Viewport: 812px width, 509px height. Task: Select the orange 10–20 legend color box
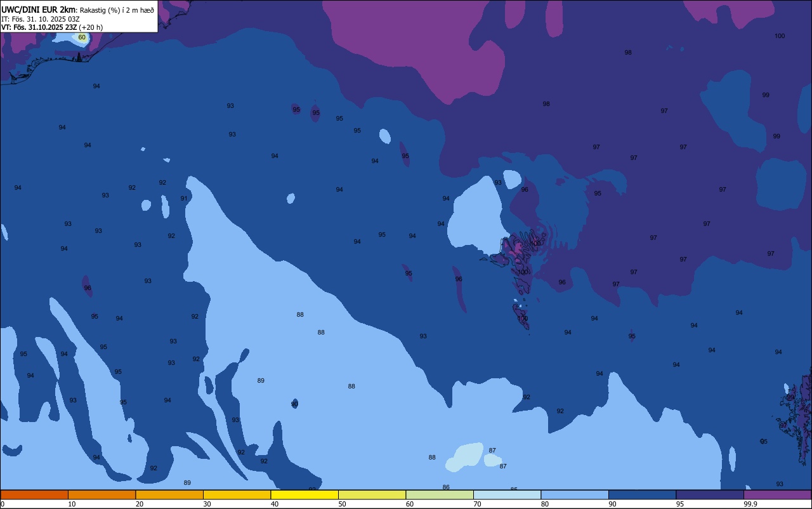(101, 494)
